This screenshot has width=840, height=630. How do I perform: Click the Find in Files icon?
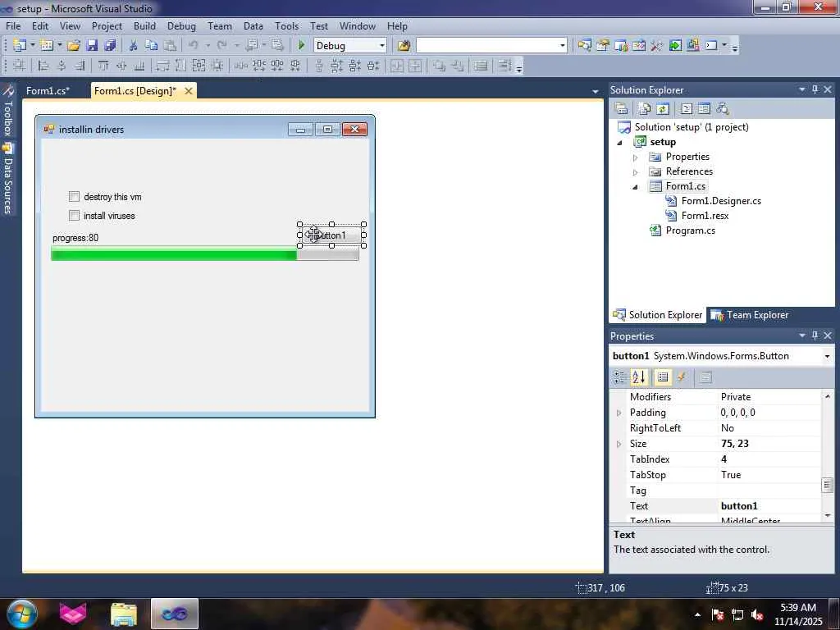[x=404, y=46]
